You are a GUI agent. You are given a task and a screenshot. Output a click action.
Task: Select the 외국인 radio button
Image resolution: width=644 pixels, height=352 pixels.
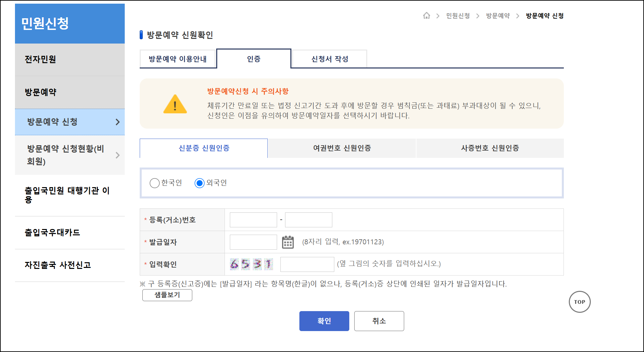pyautogui.click(x=200, y=183)
